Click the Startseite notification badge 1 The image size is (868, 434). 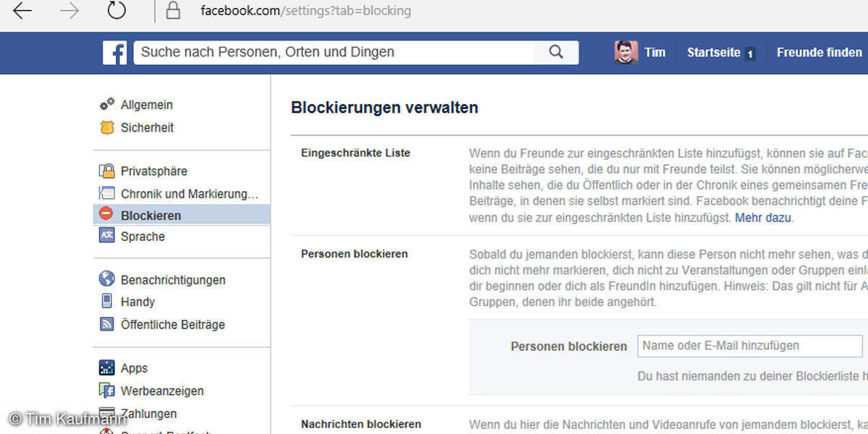pyautogui.click(x=749, y=54)
